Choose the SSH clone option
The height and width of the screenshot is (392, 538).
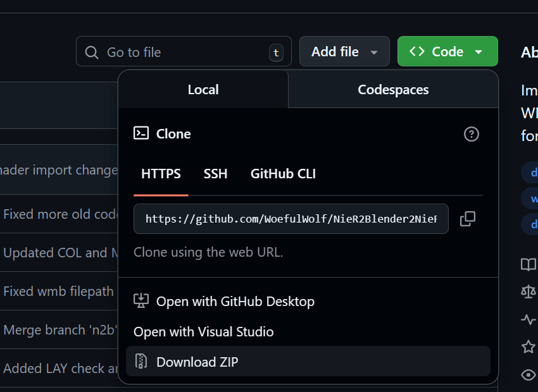click(215, 174)
